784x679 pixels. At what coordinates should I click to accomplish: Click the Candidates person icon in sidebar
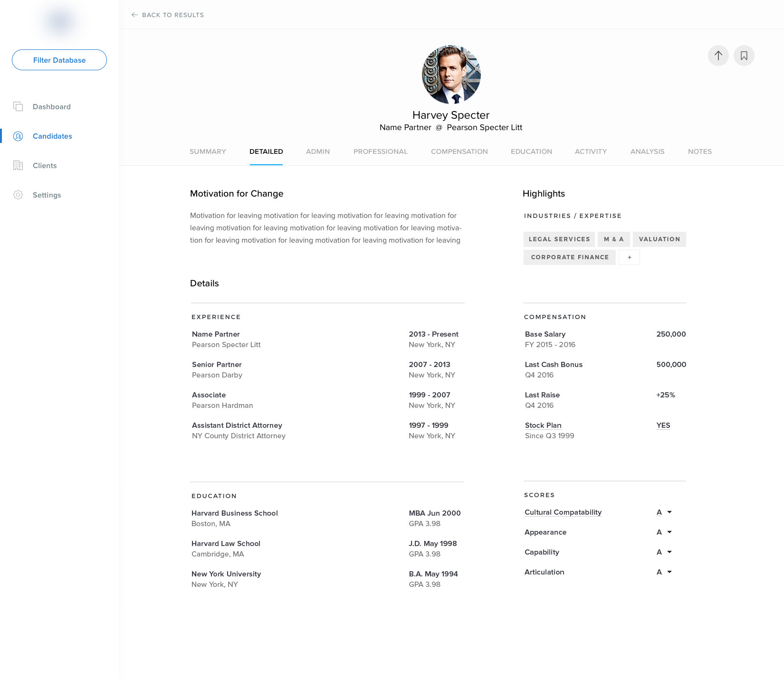click(18, 136)
